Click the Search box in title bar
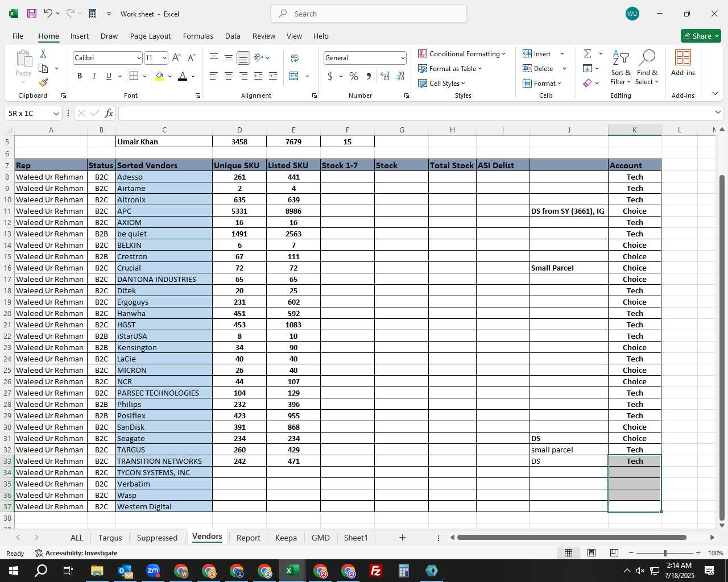The height and width of the screenshot is (582, 728). point(369,14)
